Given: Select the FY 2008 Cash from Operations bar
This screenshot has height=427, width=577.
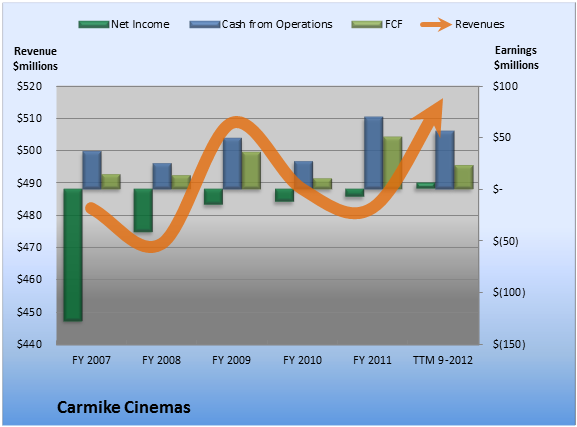Looking at the screenshot, I should 162,176.
